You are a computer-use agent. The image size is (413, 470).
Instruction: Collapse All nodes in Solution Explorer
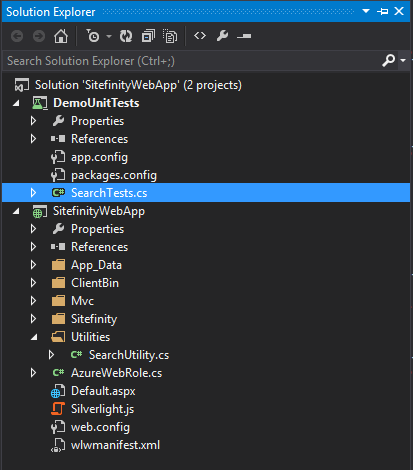click(x=148, y=36)
